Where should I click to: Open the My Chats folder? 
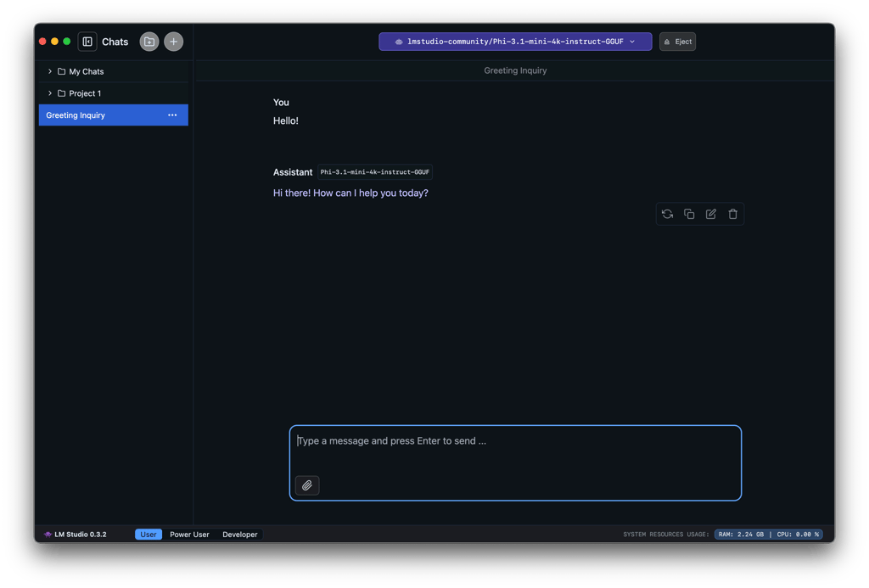click(x=113, y=71)
